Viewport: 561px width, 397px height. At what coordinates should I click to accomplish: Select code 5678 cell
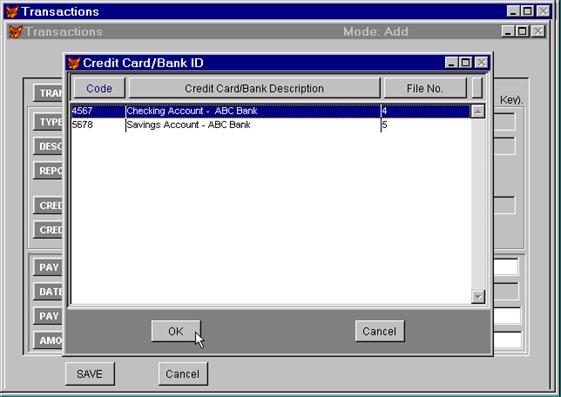[x=98, y=125]
